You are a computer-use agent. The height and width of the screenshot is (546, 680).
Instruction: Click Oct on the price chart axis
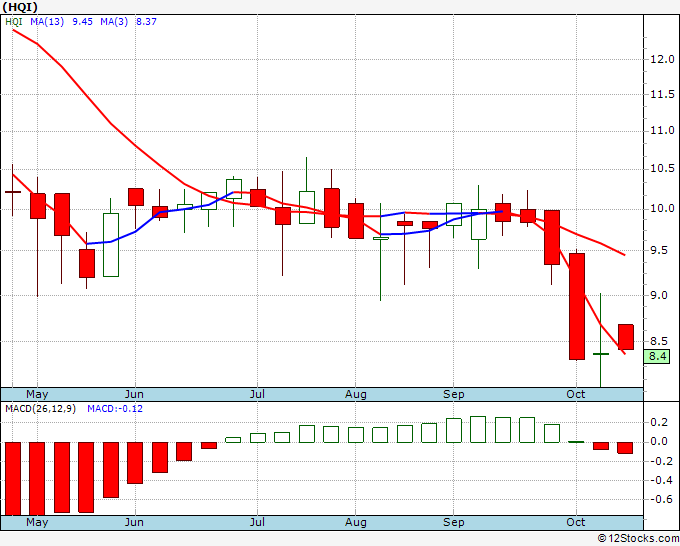click(x=576, y=394)
